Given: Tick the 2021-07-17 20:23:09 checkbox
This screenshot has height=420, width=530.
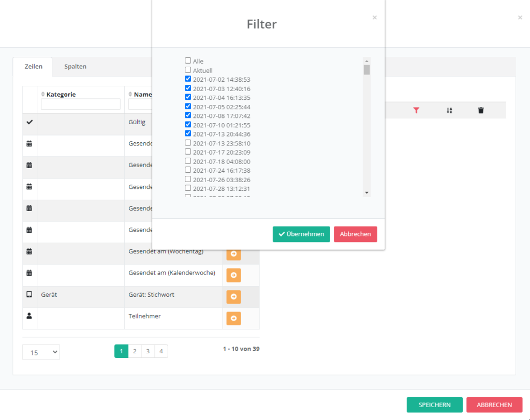Looking at the screenshot, I should 188,152.
